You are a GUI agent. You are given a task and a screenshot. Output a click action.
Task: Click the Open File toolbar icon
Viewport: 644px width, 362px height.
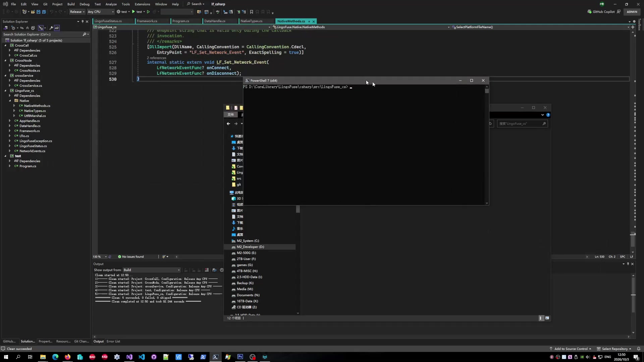[x=33, y=12]
